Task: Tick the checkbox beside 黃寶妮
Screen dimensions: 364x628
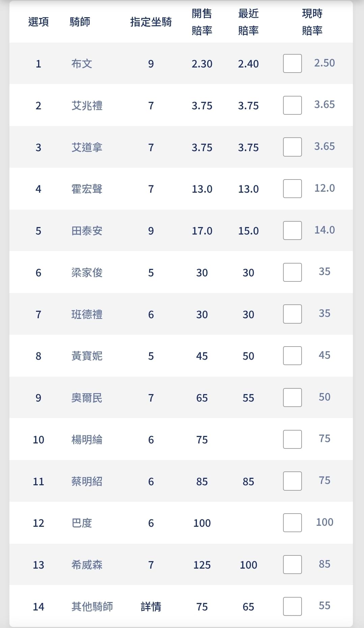Action: click(292, 356)
